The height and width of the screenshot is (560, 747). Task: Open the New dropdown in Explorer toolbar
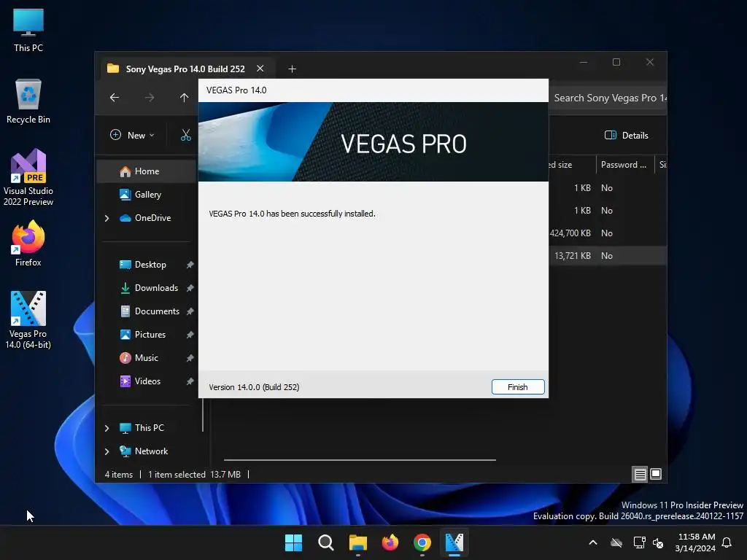[x=133, y=135]
